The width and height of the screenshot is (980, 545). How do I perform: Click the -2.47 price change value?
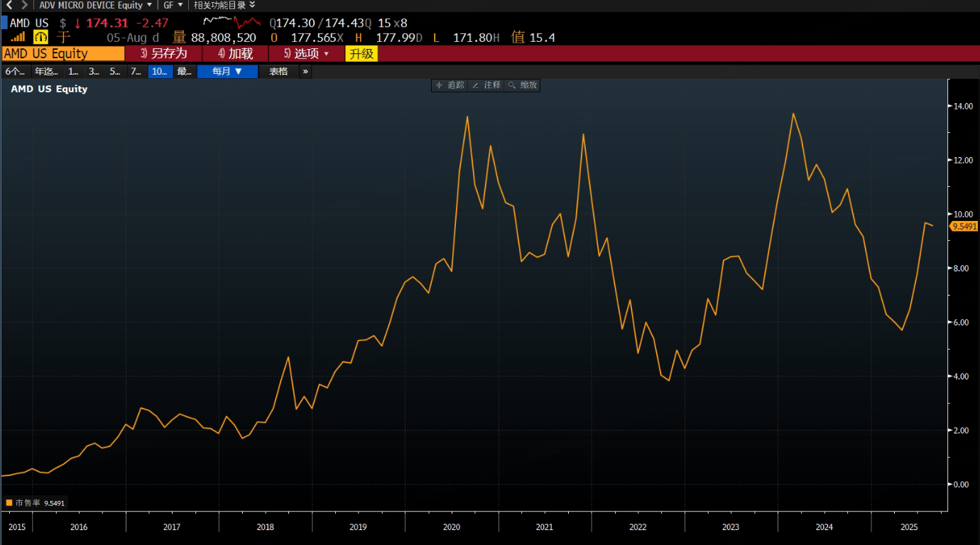click(152, 23)
